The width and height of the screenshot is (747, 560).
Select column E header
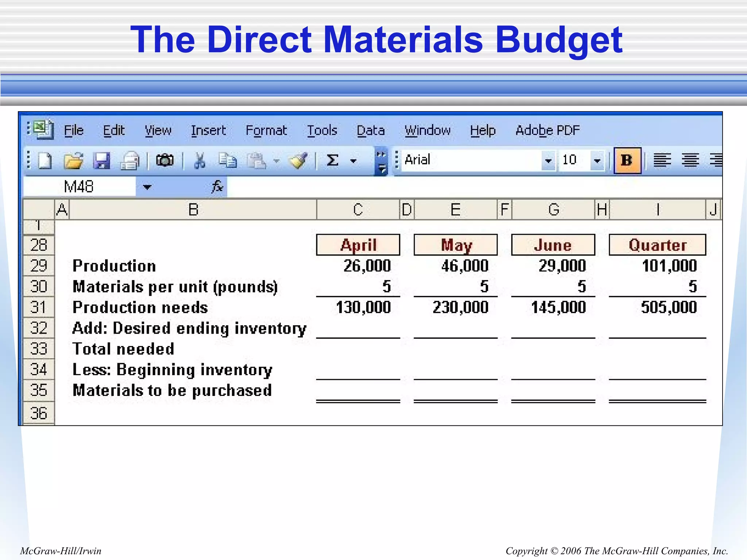point(456,210)
